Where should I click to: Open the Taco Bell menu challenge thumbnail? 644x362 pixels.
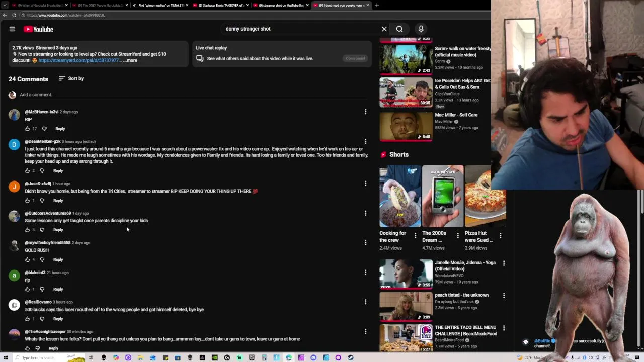406,338
